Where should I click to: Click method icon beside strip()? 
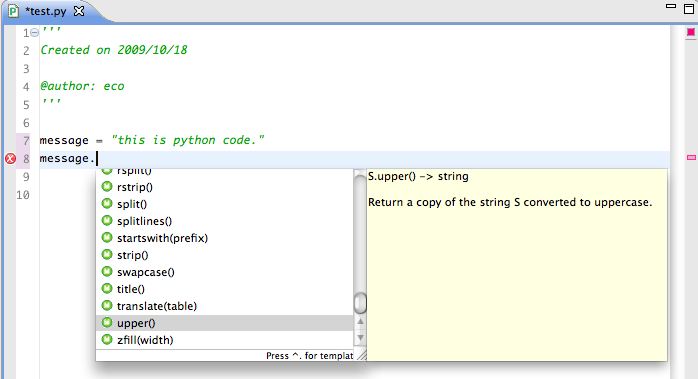[107, 255]
